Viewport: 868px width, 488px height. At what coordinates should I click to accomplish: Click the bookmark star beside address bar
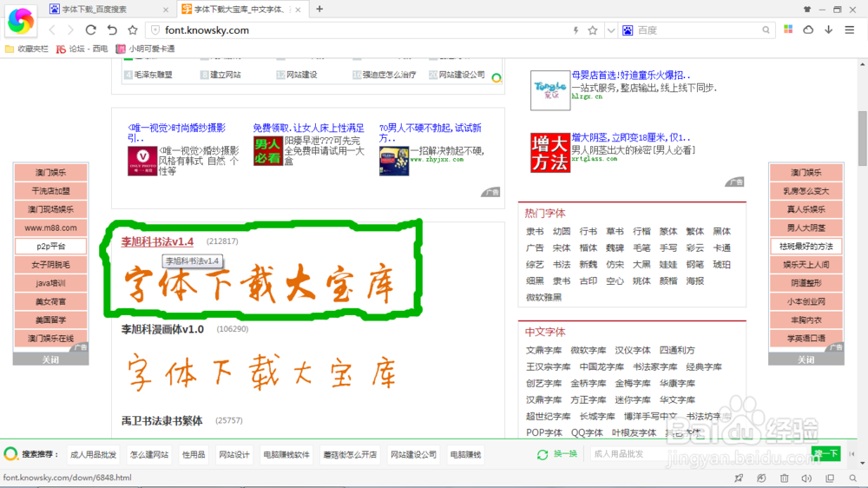133,30
